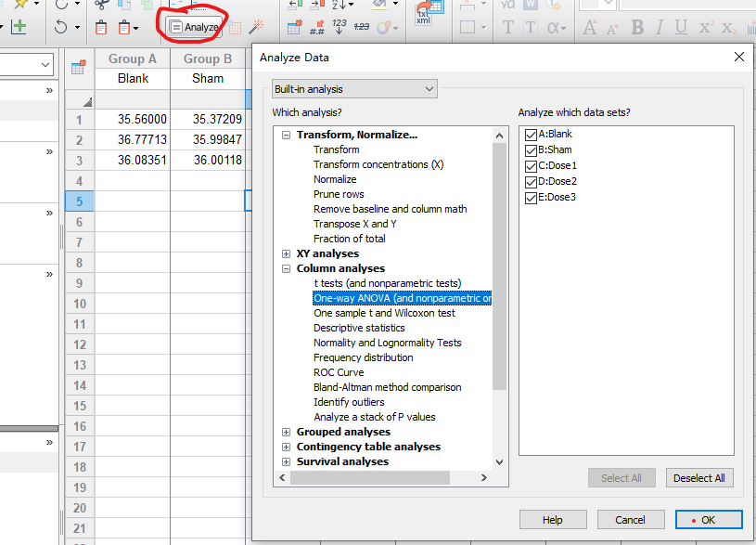This screenshot has width=756, height=545.
Task: Click the change data table format icon
Action: [x=294, y=28]
